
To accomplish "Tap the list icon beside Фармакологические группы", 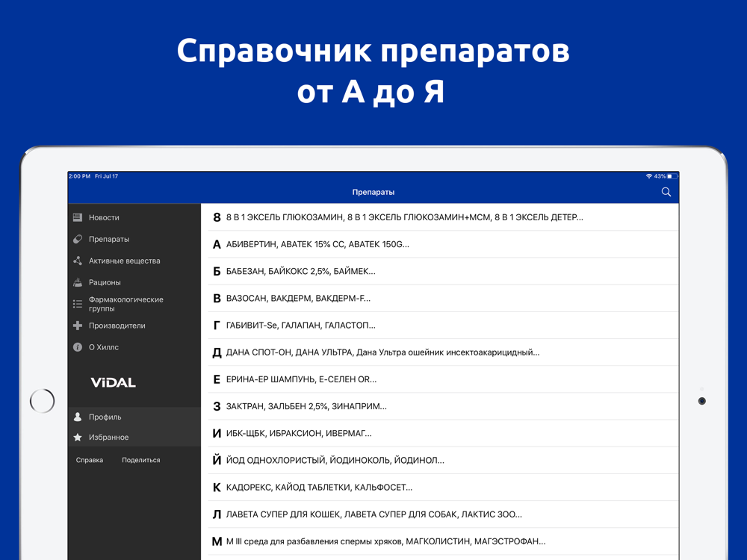I will coord(78,304).
